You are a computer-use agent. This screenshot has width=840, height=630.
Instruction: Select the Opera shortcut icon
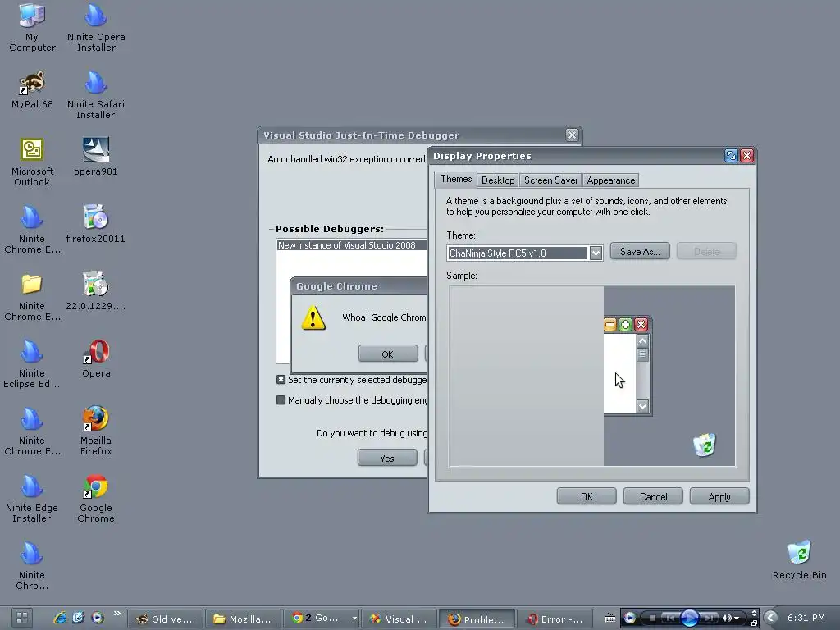pyautogui.click(x=96, y=358)
